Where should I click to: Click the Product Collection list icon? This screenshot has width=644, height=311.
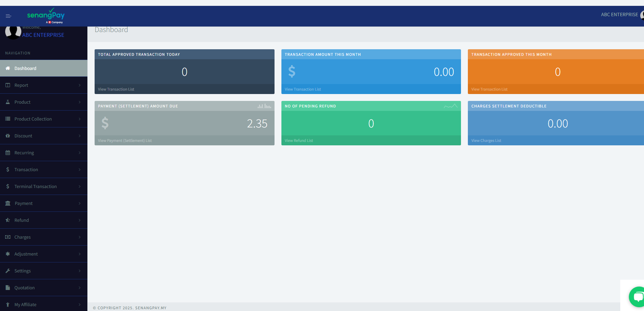click(x=8, y=119)
